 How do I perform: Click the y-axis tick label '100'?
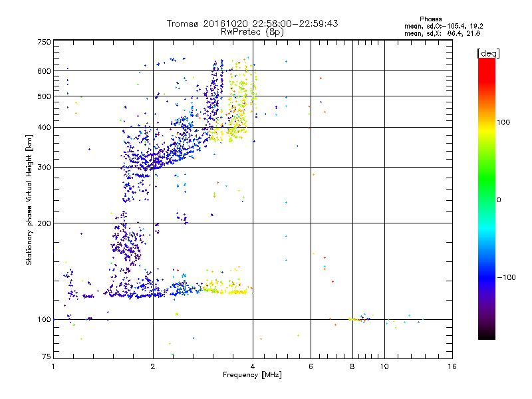pyautogui.click(x=44, y=320)
